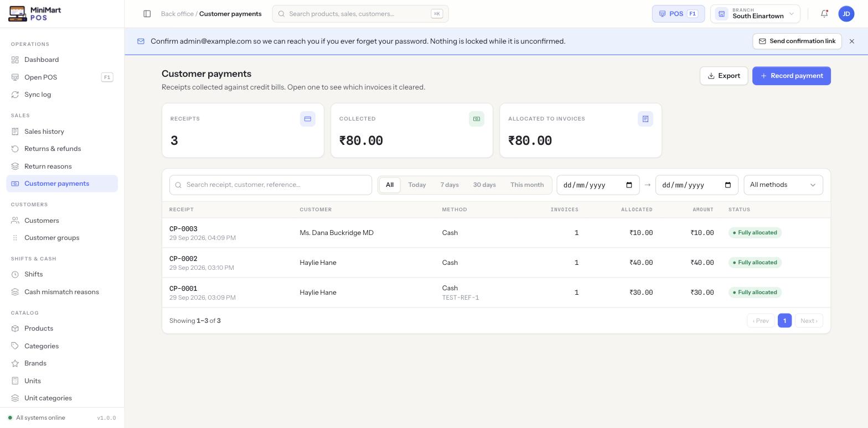The image size is (868, 428).
Task: Focus the global search products field
Action: point(360,14)
